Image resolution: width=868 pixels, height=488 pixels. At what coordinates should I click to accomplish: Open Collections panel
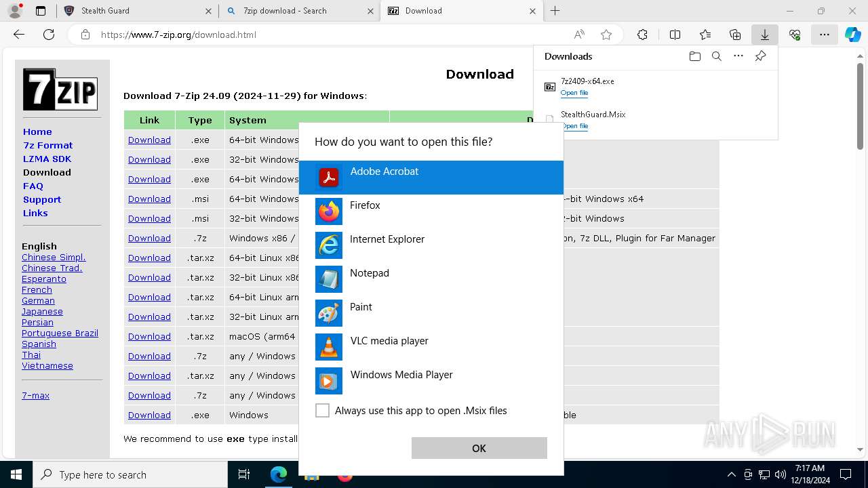tap(735, 35)
